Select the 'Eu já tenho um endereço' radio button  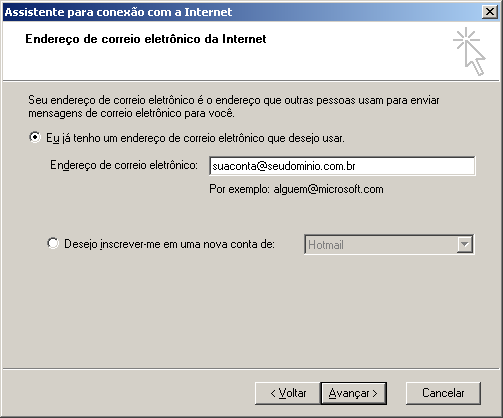point(35,137)
